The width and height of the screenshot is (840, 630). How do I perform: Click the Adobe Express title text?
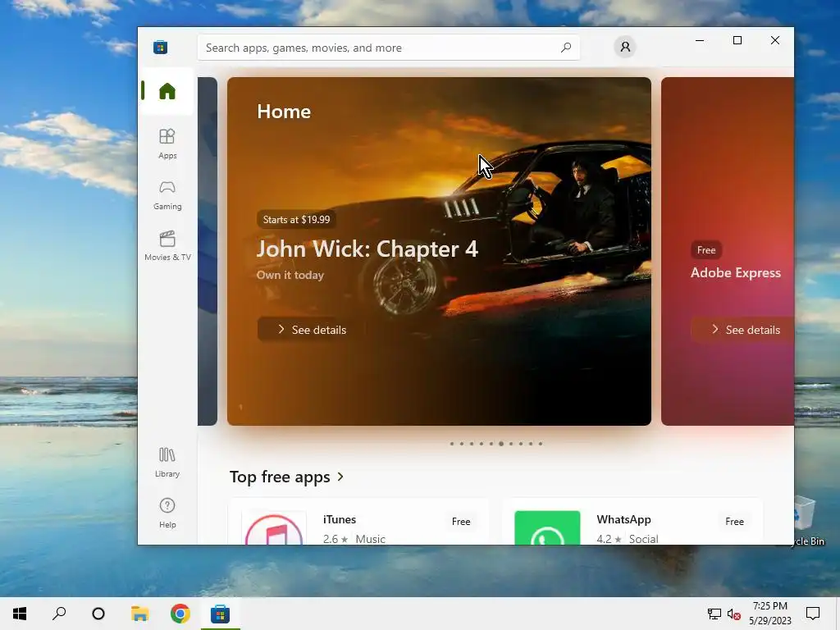click(736, 272)
